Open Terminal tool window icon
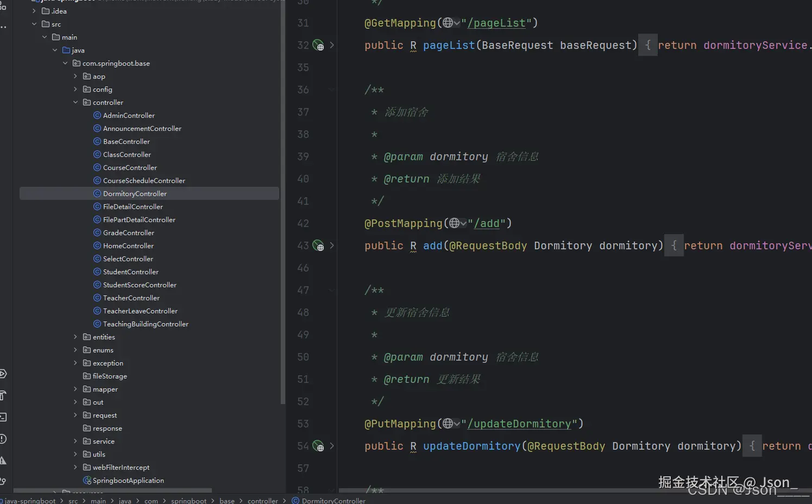 point(3,417)
